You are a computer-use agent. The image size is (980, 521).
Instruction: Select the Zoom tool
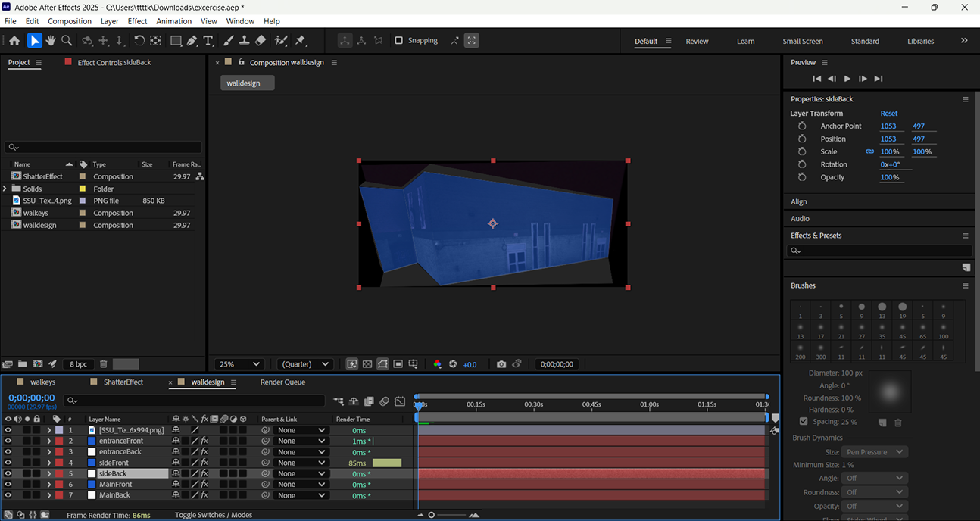(67, 40)
